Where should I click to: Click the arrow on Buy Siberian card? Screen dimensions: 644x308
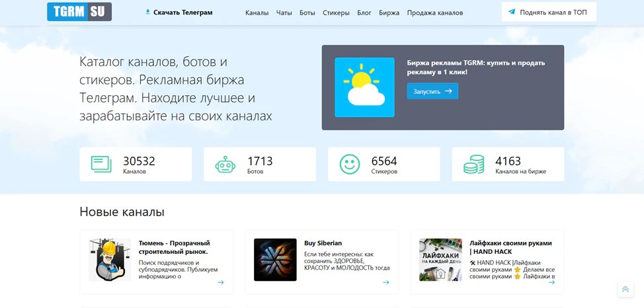(x=385, y=282)
